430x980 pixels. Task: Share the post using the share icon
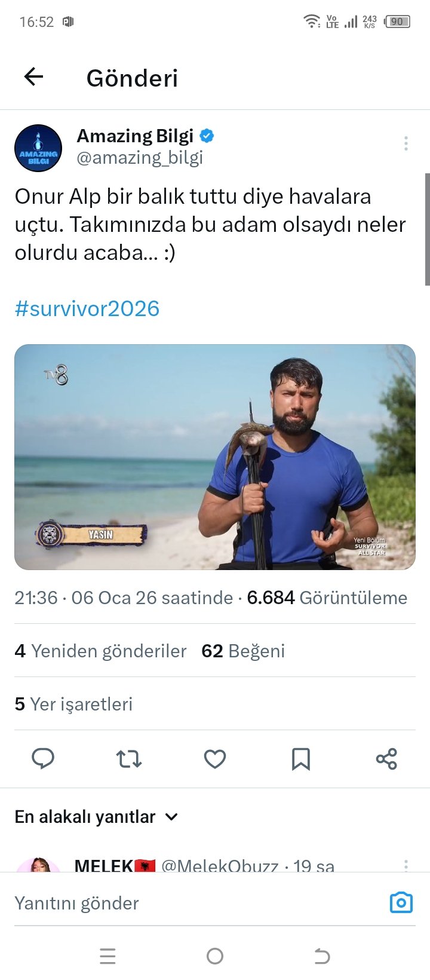[386, 759]
